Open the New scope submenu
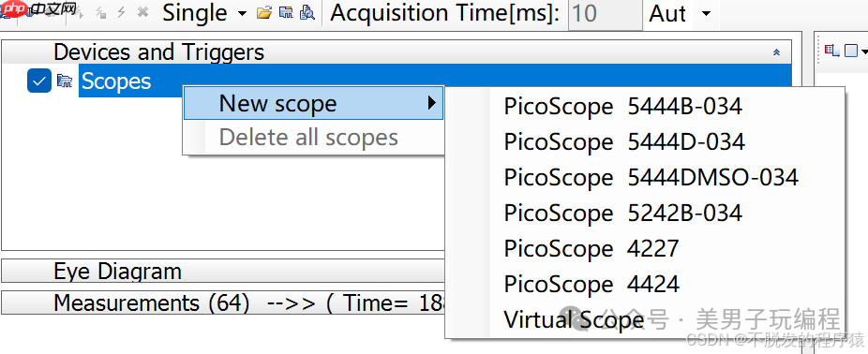This screenshot has height=354, width=868. pos(313,103)
